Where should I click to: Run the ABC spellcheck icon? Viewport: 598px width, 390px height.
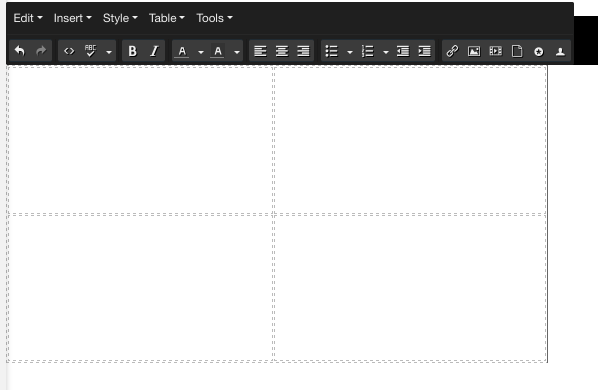pyautogui.click(x=90, y=51)
